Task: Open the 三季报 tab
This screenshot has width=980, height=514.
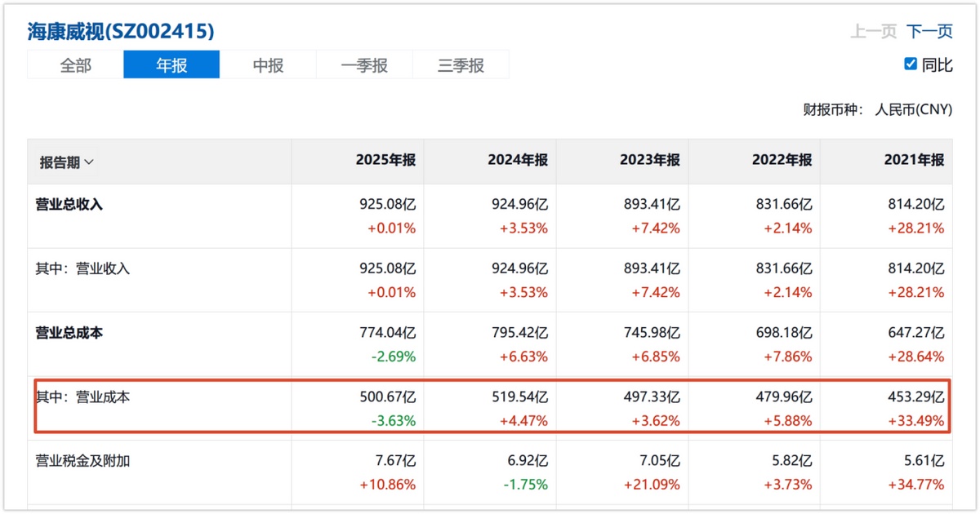Action: (x=461, y=65)
